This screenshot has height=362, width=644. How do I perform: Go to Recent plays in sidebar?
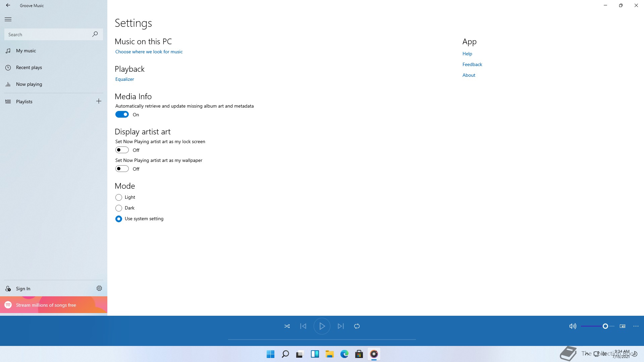tap(29, 67)
